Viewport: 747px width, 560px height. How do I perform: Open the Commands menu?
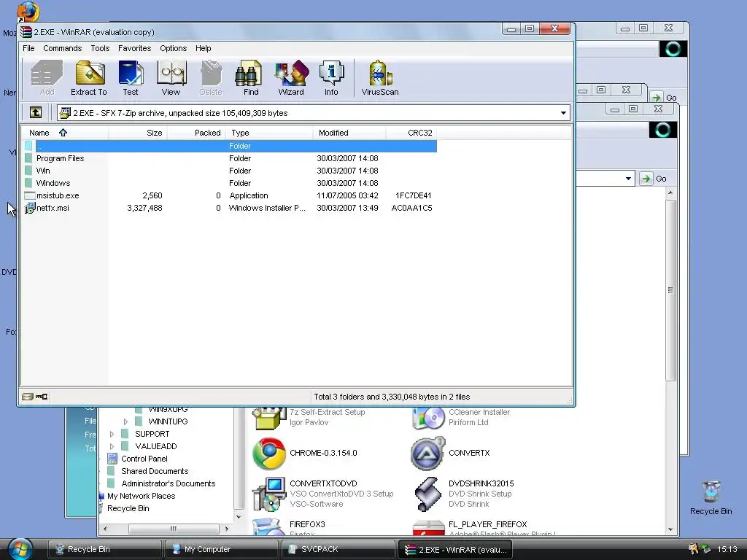pos(63,48)
